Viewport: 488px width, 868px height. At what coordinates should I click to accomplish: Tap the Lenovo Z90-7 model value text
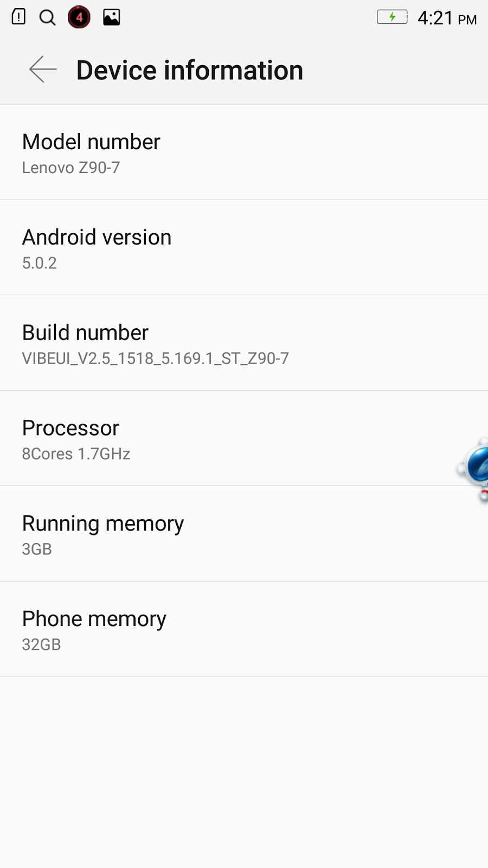click(71, 168)
